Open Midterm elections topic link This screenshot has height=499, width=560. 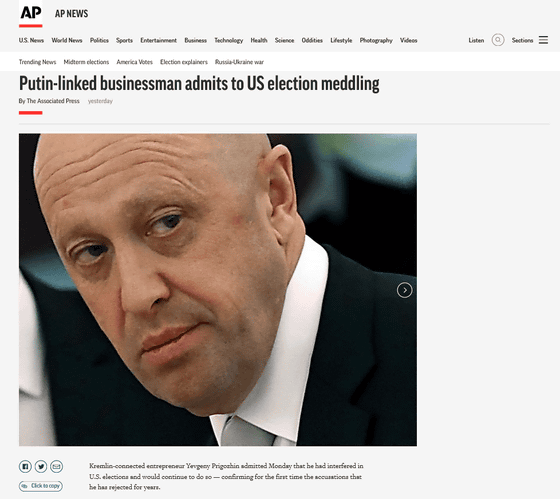pos(86,62)
